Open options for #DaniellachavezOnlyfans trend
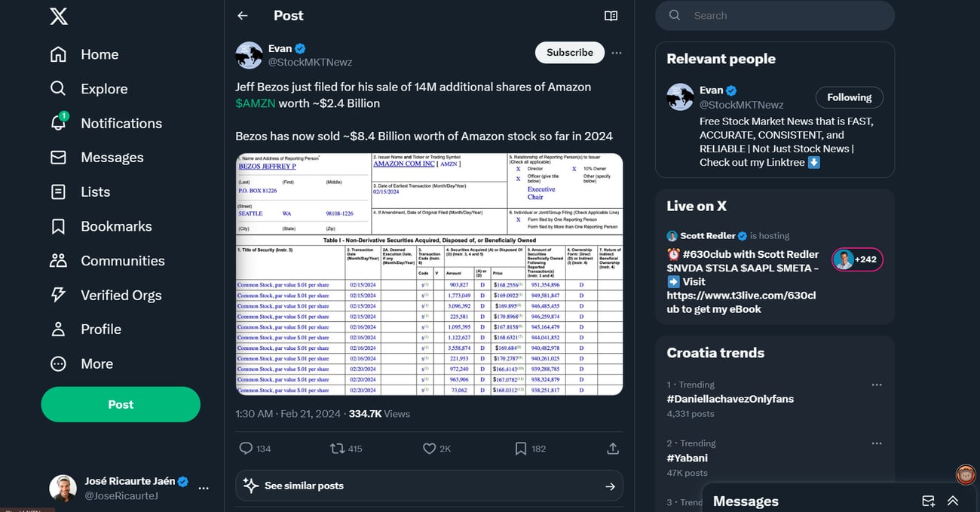Screen dimensions: 980x512 [x=876, y=385]
